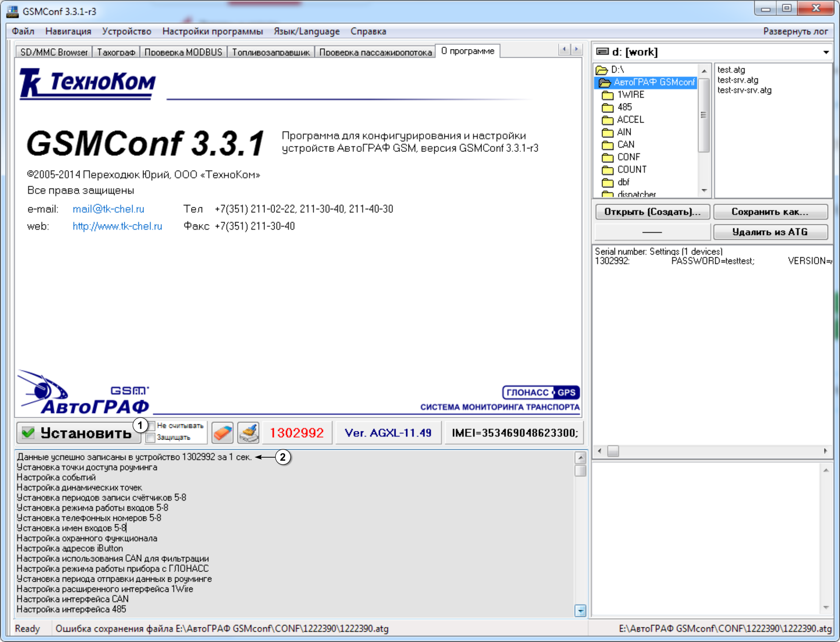The width and height of the screenshot is (840, 642).
Task: Open the d: [work] drive dropdown
Action: click(826, 52)
